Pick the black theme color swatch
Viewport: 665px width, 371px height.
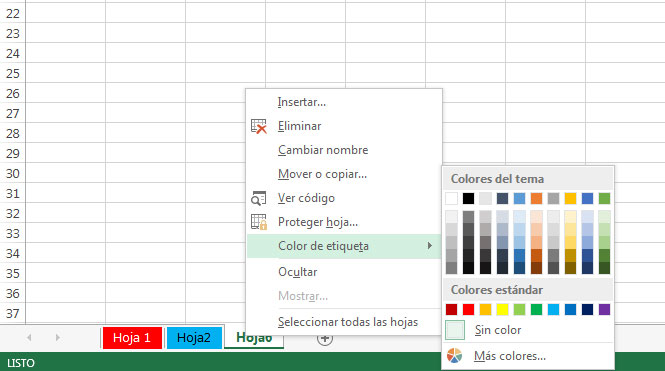[x=468, y=198]
